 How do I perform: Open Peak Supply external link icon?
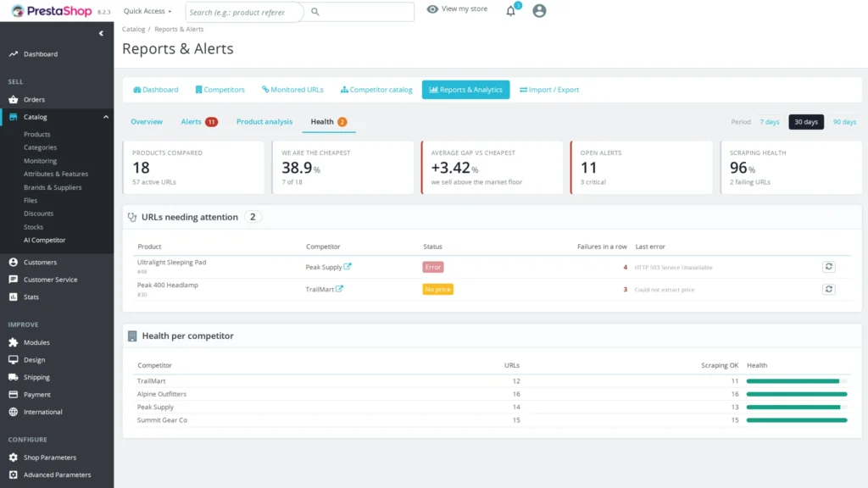coord(348,267)
